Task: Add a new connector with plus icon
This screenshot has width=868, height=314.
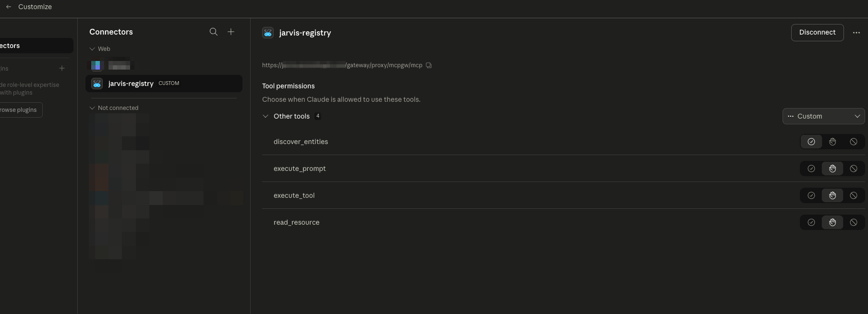Action: (x=231, y=32)
